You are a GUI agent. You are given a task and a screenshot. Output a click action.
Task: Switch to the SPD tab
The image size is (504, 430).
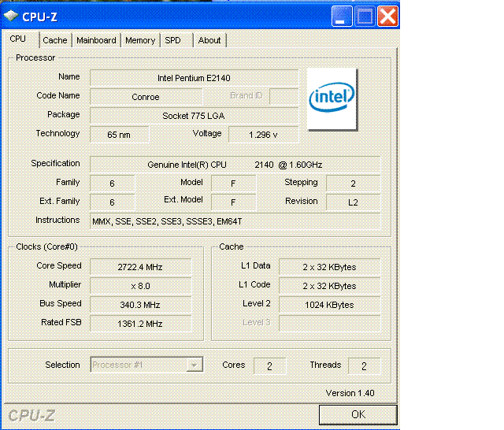[x=176, y=40]
